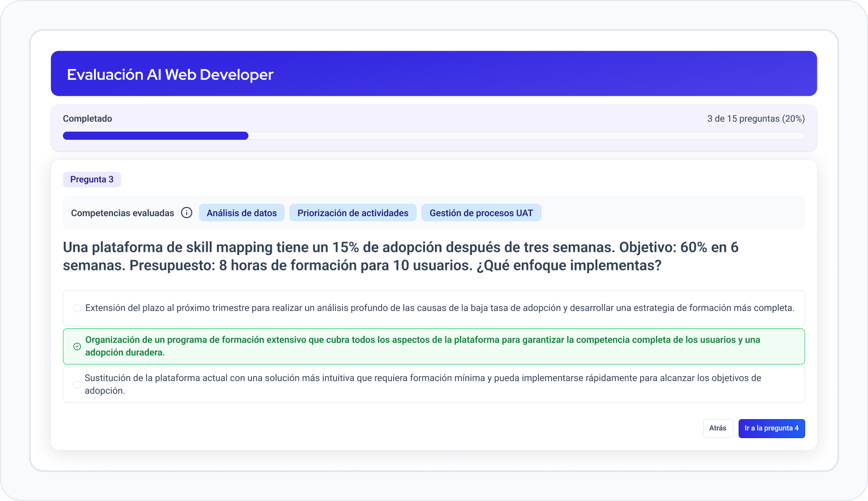Select the radio for 'Sustitución de la plataforma' option
This screenshot has height=501, width=868.
(77, 384)
